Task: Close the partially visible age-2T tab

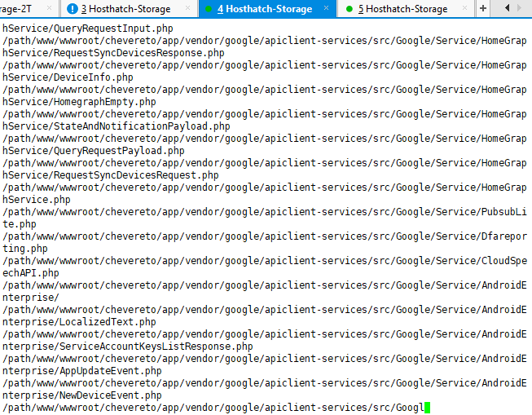Action: [49, 9]
